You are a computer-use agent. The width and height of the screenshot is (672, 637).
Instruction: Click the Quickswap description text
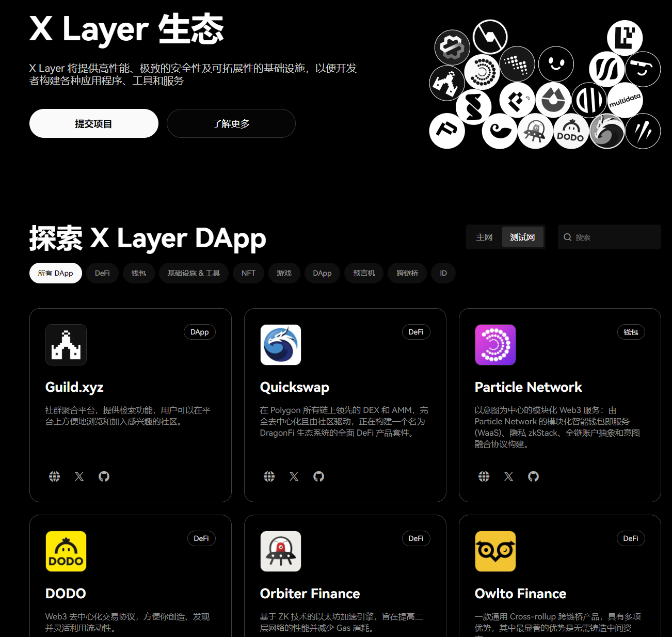click(344, 422)
